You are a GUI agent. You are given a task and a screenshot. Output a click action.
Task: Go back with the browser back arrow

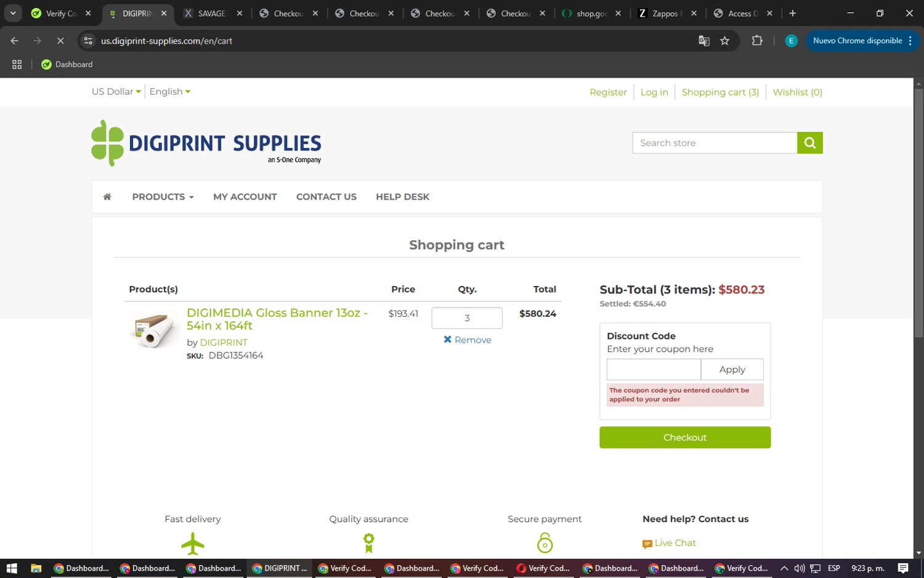coord(15,41)
